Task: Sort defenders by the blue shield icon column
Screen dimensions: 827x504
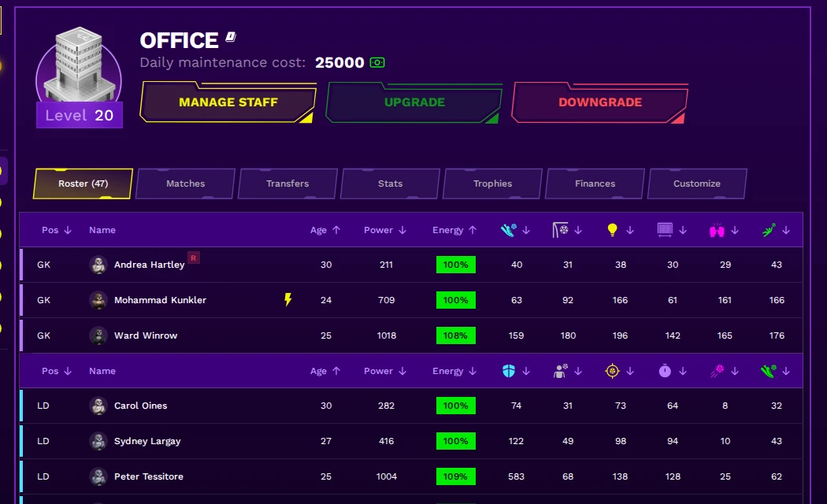Action: click(x=515, y=371)
